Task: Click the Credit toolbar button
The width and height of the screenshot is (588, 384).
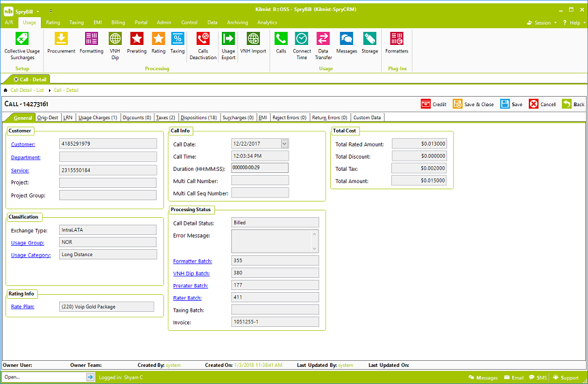Action: pyautogui.click(x=434, y=104)
